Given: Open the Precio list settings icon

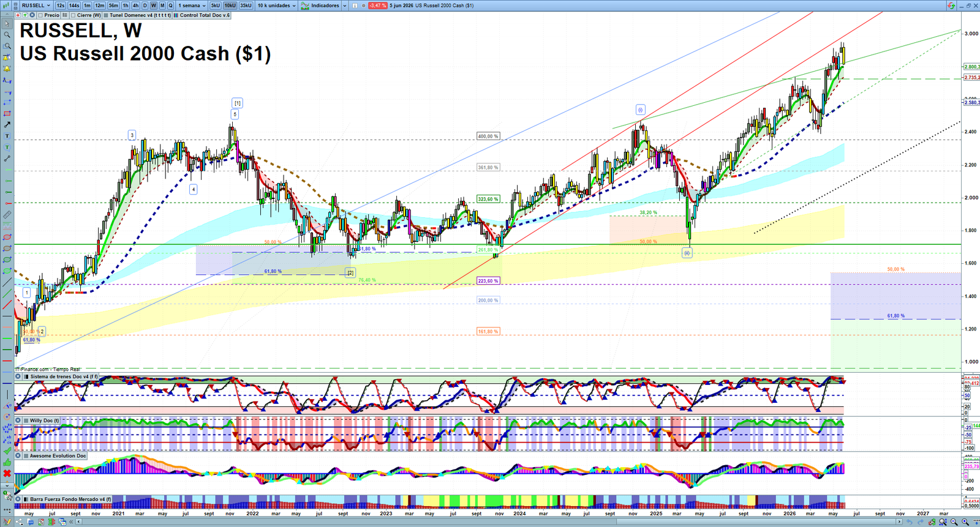Looking at the screenshot, I should point(64,15).
